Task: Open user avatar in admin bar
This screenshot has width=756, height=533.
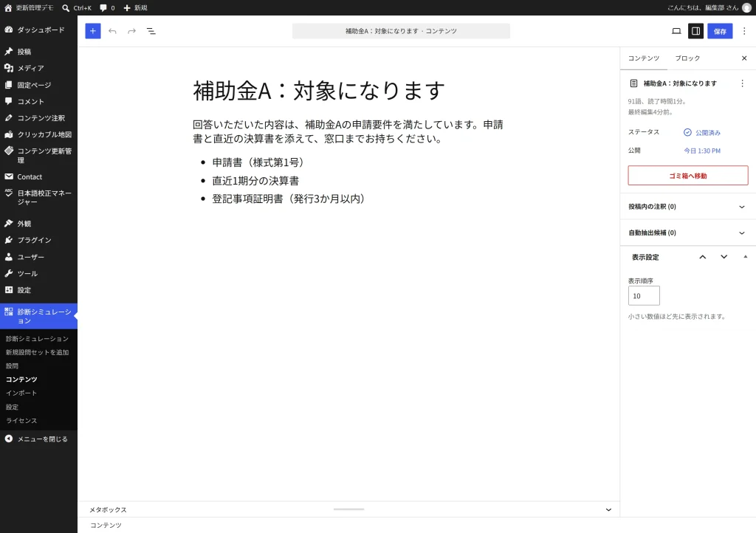Action: 746,7
